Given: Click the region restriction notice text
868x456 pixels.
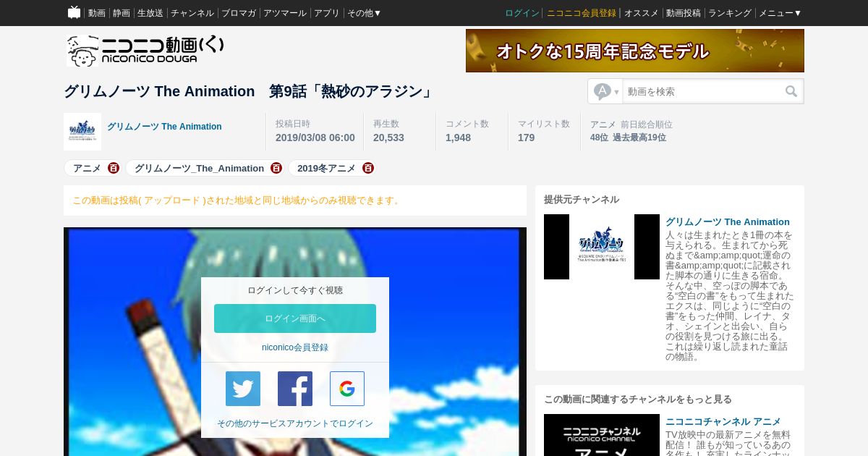Looking at the screenshot, I should pos(237,200).
